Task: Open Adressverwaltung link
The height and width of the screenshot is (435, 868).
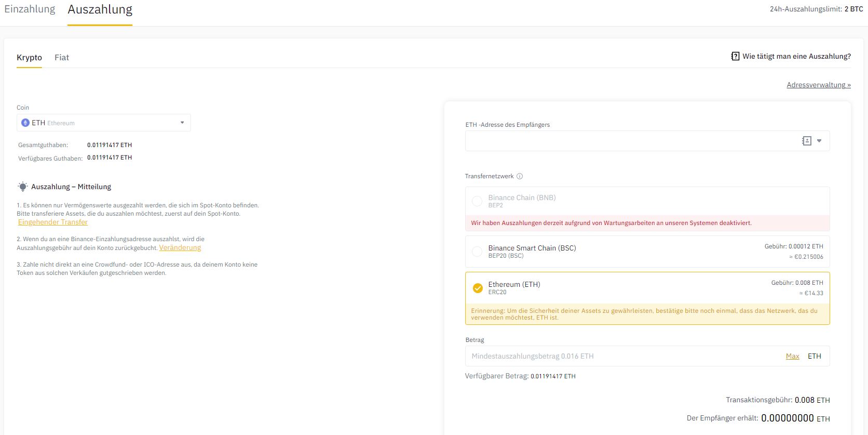Action: [x=819, y=85]
